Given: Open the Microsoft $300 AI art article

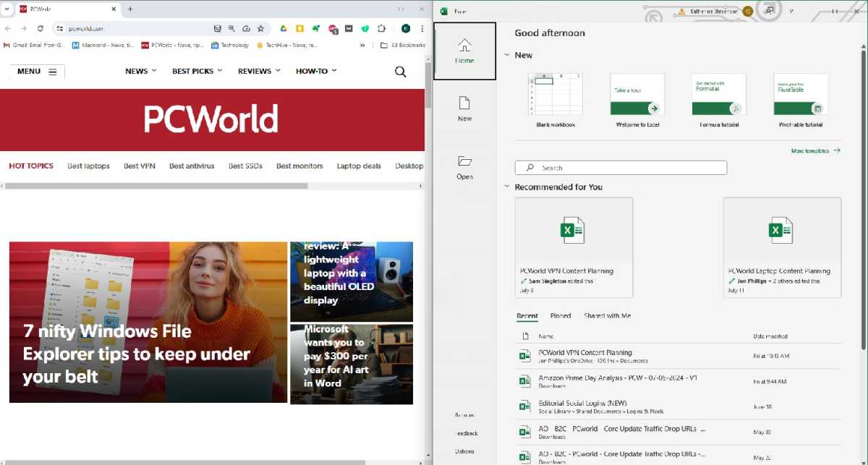Looking at the screenshot, I should [x=352, y=364].
